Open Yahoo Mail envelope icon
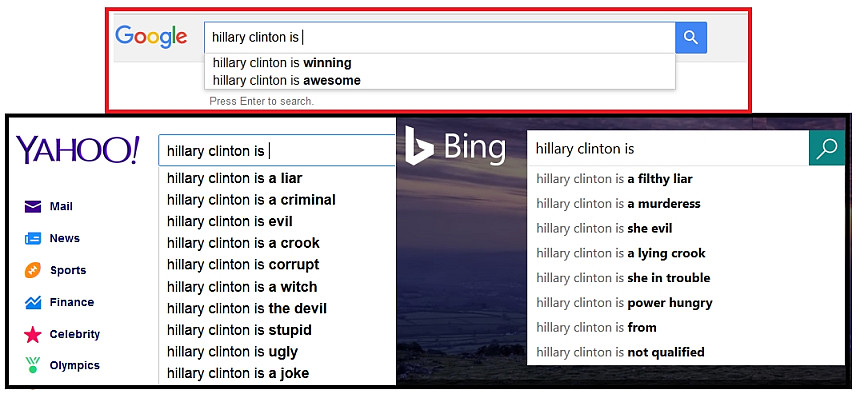Image resolution: width=861 pixels, height=393 pixels. click(x=33, y=206)
